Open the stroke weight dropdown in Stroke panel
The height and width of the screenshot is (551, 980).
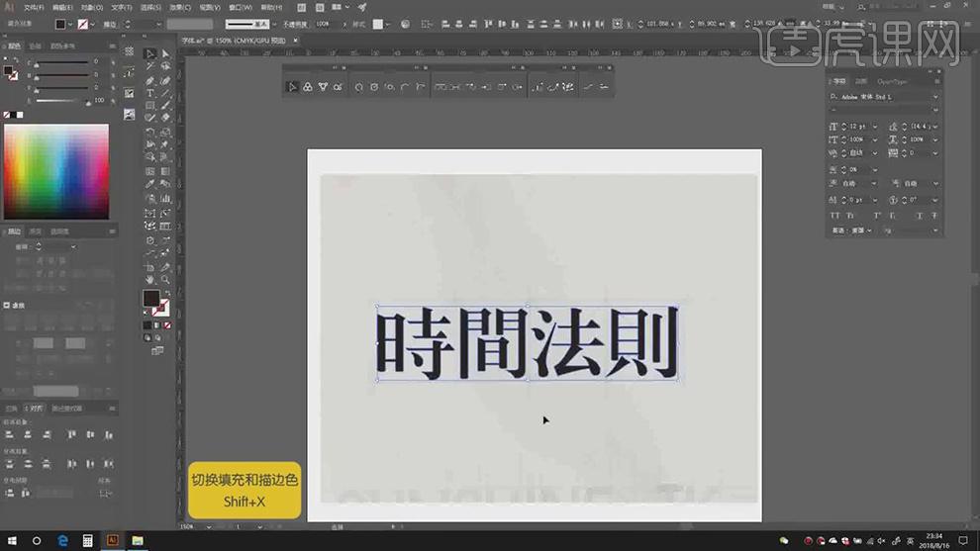click(73, 246)
